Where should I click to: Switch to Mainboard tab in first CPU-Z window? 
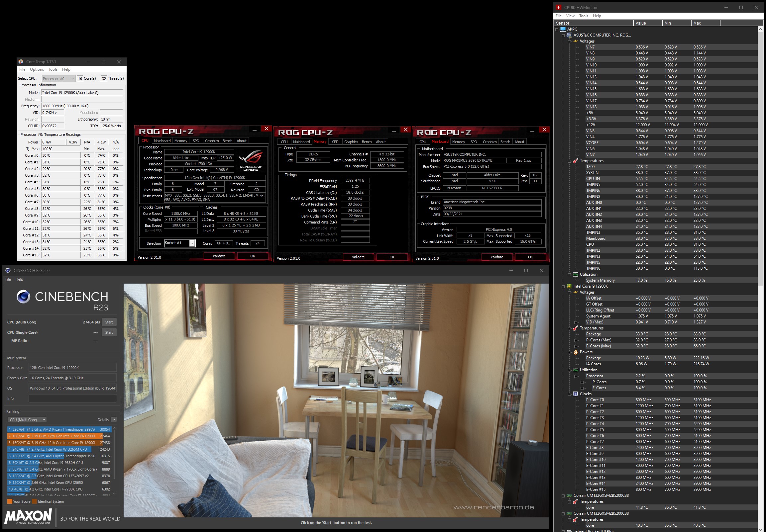point(162,141)
